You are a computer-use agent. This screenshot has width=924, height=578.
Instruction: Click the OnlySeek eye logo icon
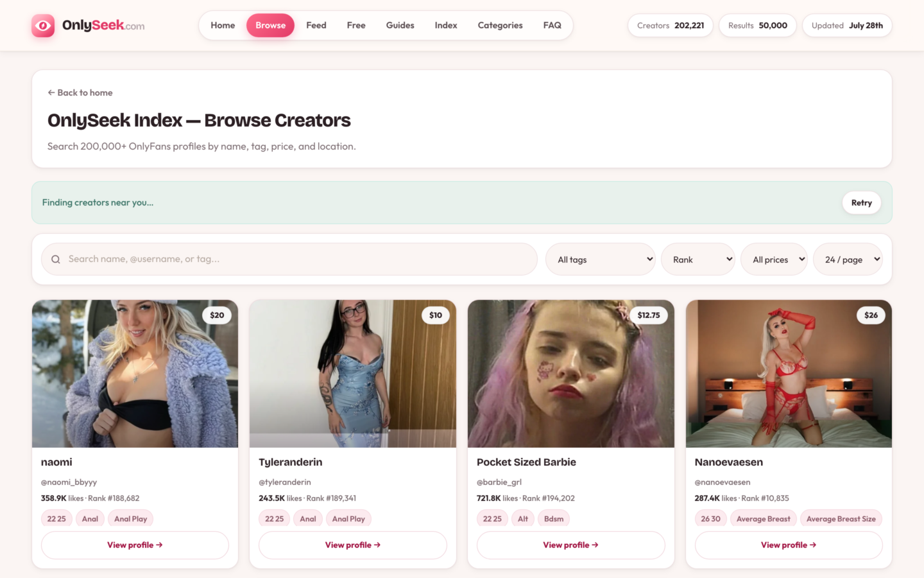pos(43,26)
